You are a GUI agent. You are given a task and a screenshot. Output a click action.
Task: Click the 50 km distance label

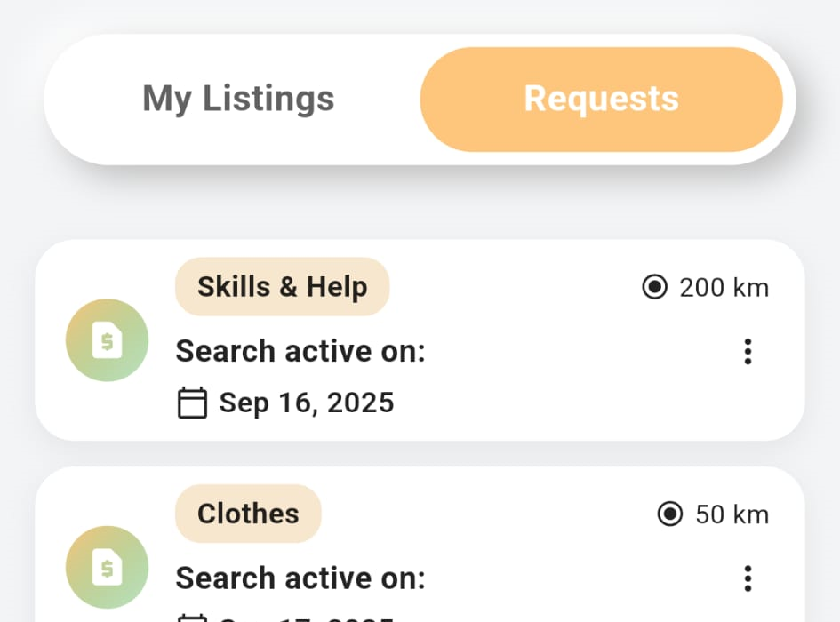pos(732,514)
